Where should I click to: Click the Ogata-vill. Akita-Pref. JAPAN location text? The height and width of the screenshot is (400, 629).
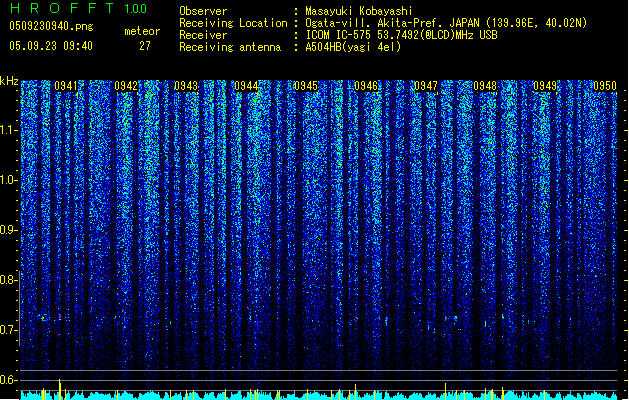(446, 23)
